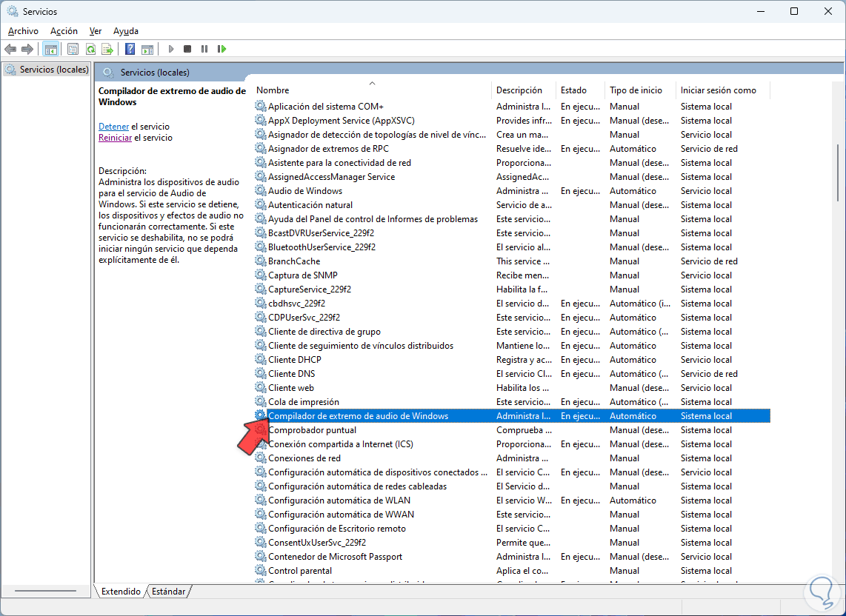This screenshot has width=846, height=616.
Task: Select ConsentUxUserSvc_229f2 service
Action: [511, 542]
